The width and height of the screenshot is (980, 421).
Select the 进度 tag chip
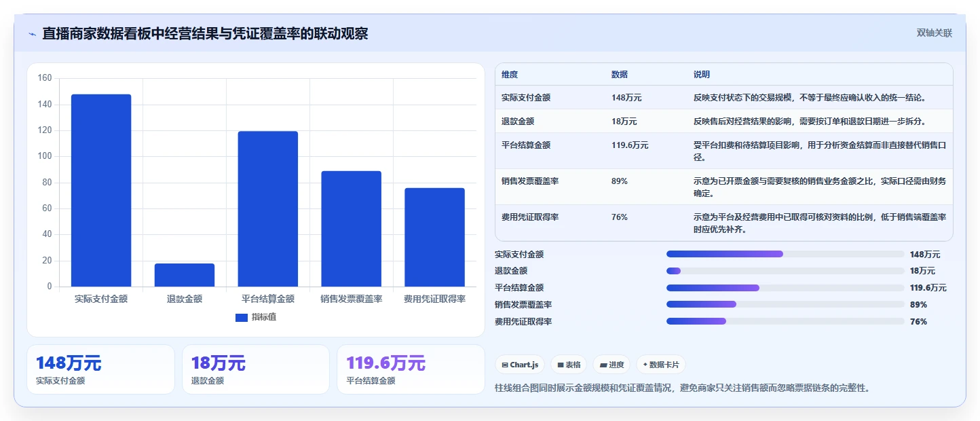coord(611,365)
